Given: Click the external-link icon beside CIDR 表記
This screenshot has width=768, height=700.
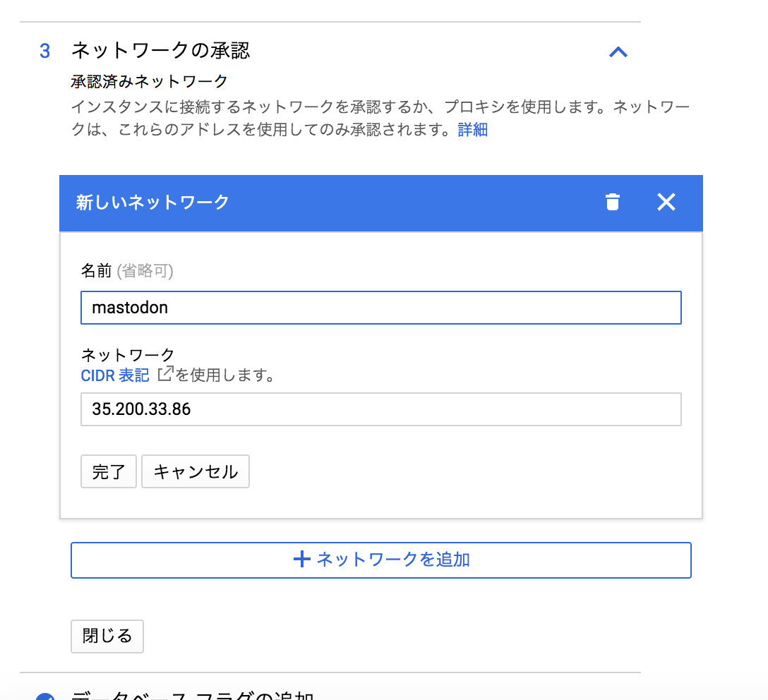Looking at the screenshot, I should (x=164, y=374).
